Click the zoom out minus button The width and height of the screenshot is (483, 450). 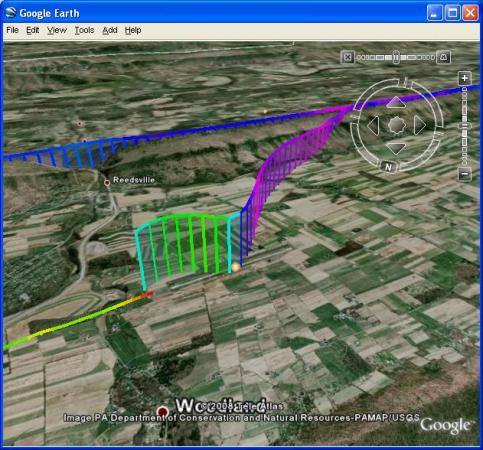tap(465, 174)
